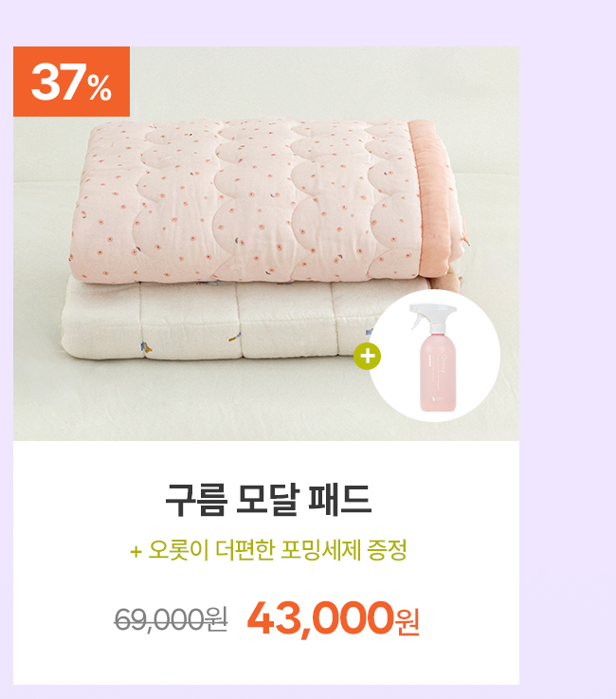Click the pink foaming detergent spray bottle
This screenshot has width=616, height=699.
pos(435,358)
